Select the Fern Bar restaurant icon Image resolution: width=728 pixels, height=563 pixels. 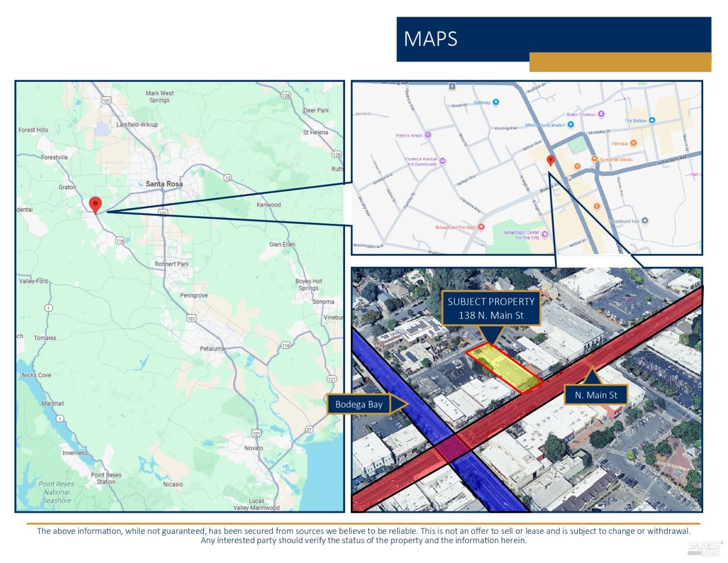(x=633, y=143)
